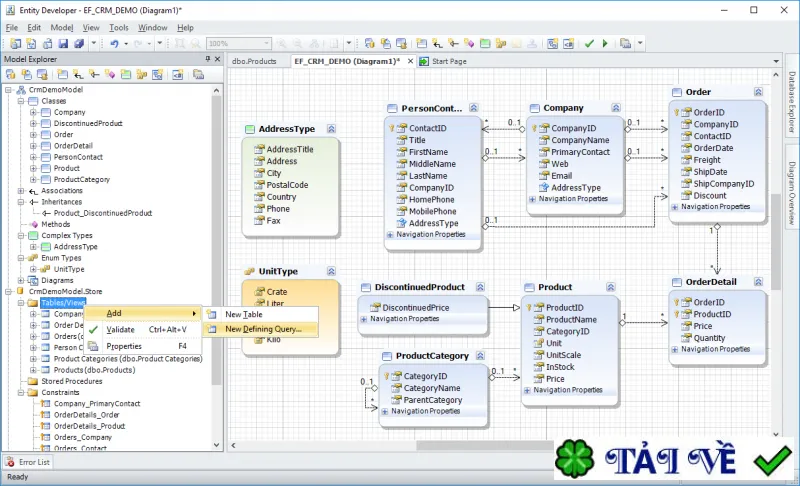Open the Tools menu
Viewport: 800px width, 486px height.
(119, 28)
